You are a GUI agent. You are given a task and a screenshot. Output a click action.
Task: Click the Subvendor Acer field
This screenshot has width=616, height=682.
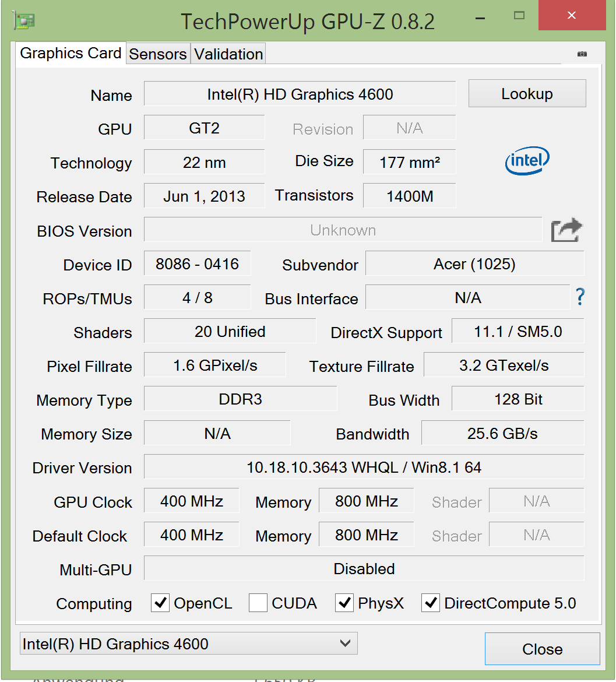(474, 264)
